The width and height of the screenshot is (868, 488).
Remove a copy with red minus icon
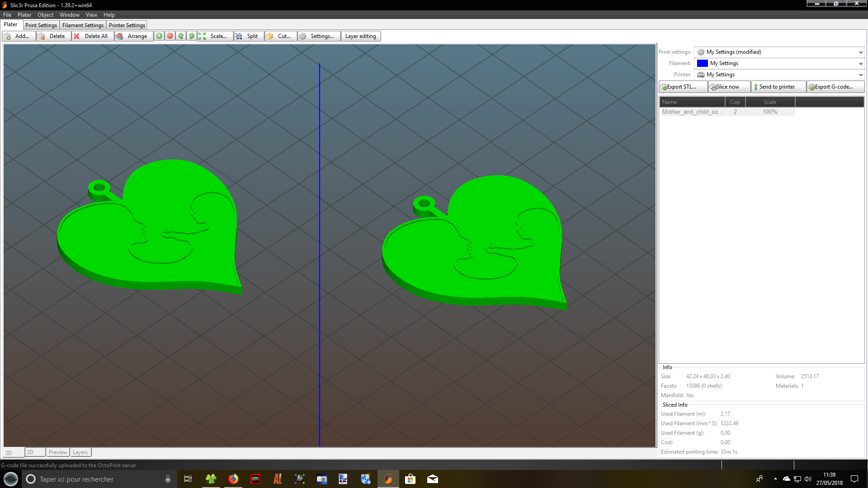(170, 36)
